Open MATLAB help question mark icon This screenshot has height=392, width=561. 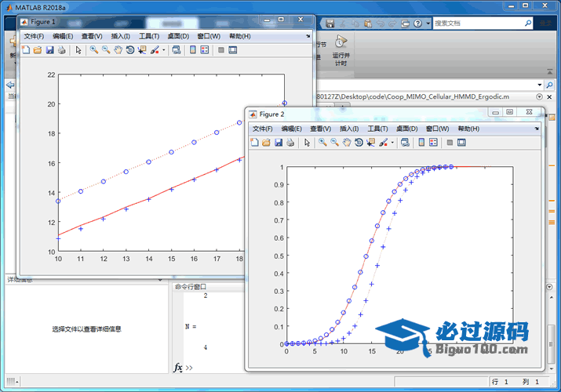(418, 24)
